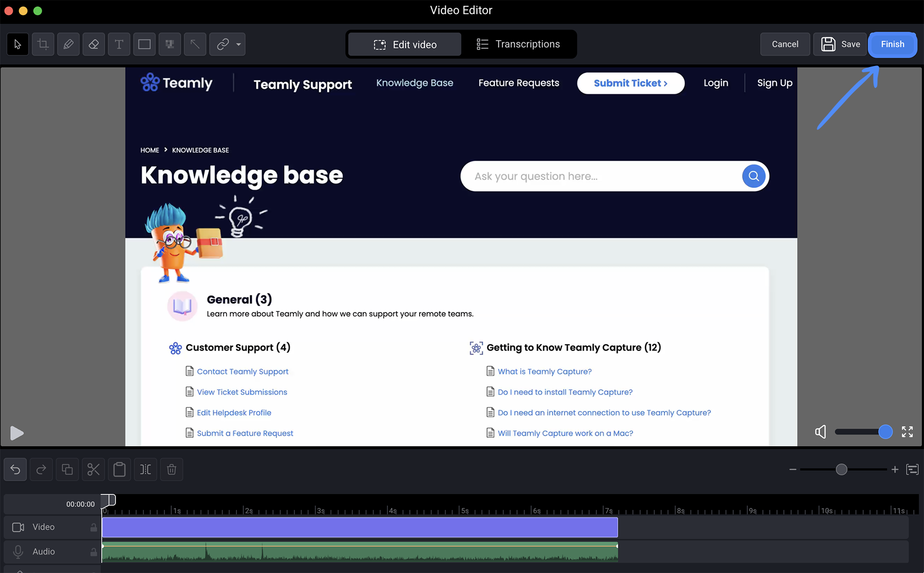Adjust the preview volume slider
Screen dimensions: 924x573
click(863, 432)
